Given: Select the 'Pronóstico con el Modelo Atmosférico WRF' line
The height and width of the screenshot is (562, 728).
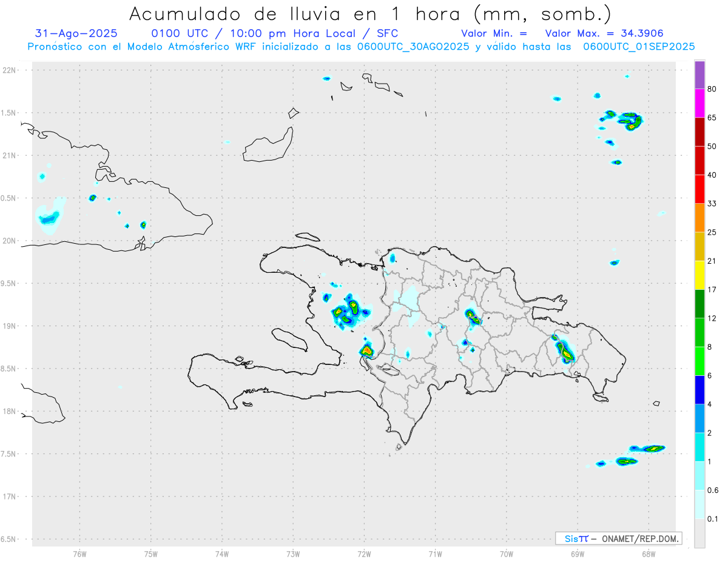Looking at the screenshot, I should (x=361, y=46).
